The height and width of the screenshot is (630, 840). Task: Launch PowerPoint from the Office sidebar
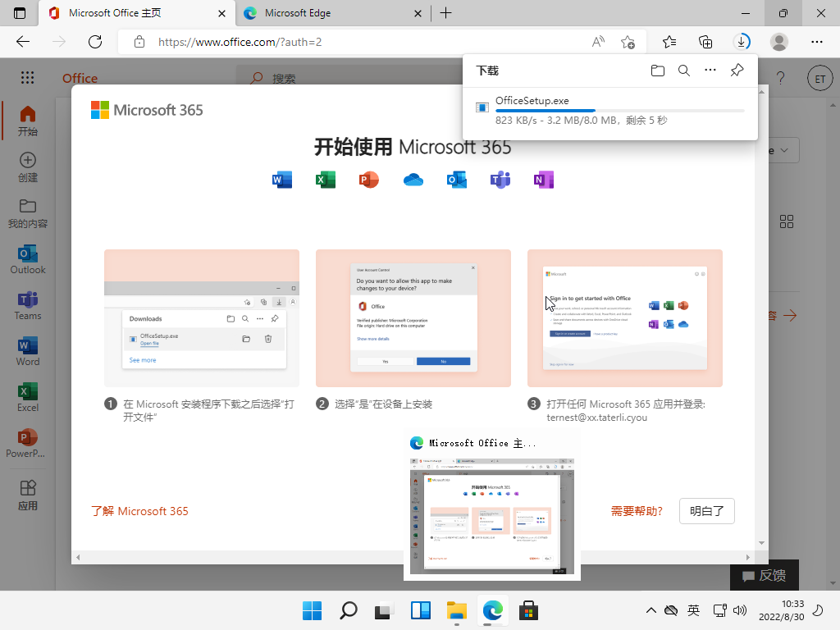click(x=27, y=444)
